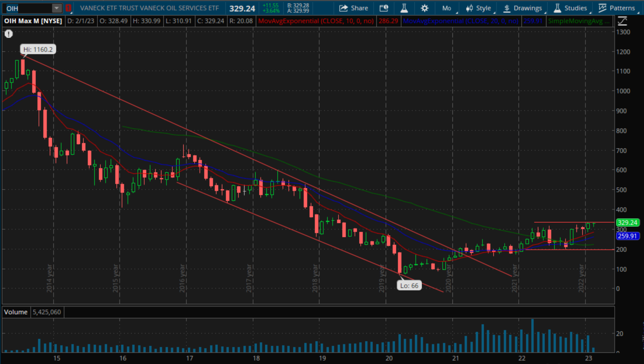Click the price axis scale icon
Screen dimensions: 644x364
pyautogui.click(x=623, y=21)
